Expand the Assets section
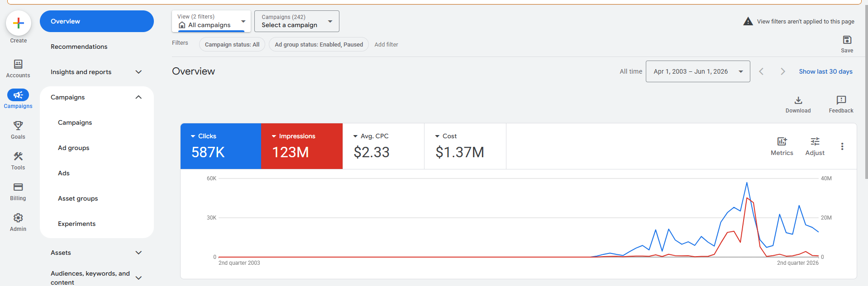868x286 pixels. tap(139, 253)
